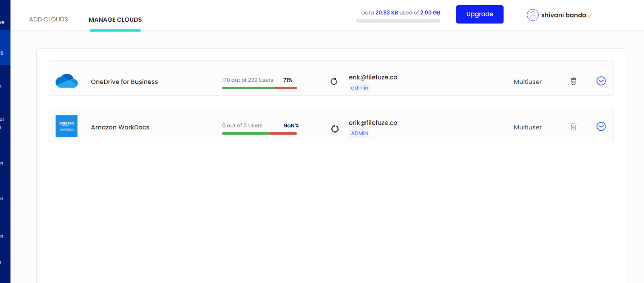Click the 170 out of 239 Users text

248,80
